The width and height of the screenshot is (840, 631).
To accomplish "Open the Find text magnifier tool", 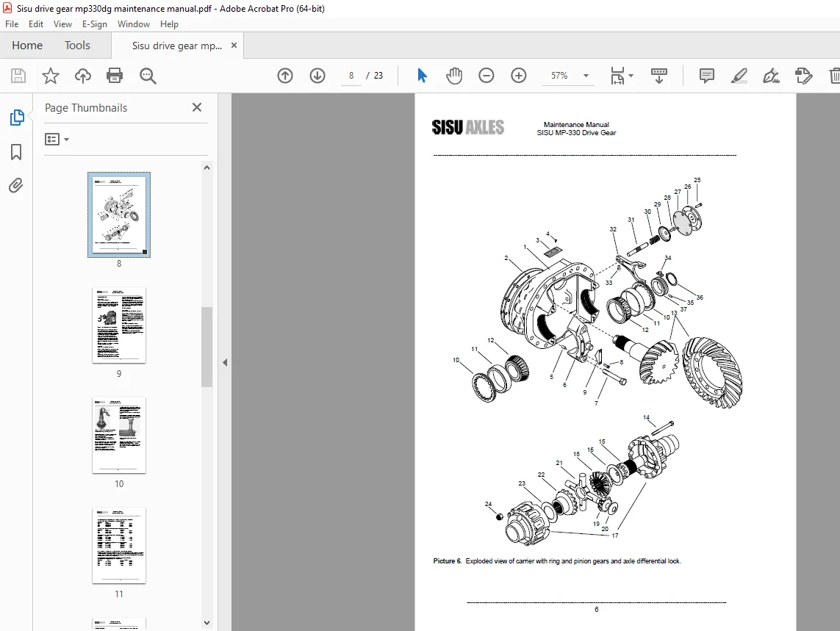I will (147, 76).
